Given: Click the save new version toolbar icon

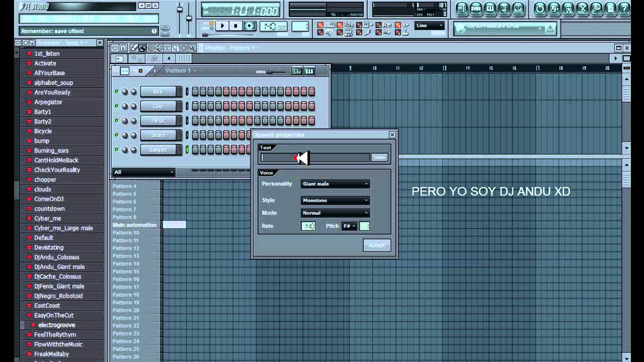Looking at the screenshot, I should 554,9.
